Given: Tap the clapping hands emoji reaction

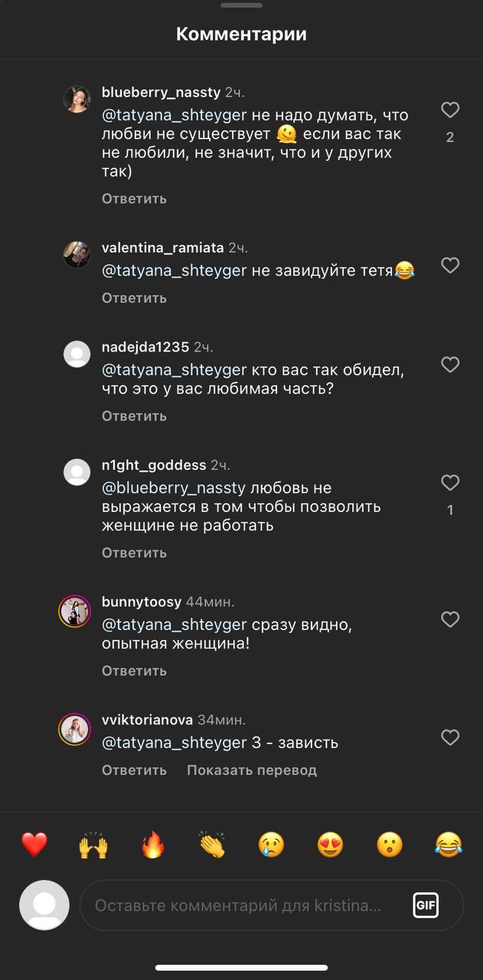Looking at the screenshot, I should (212, 845).
